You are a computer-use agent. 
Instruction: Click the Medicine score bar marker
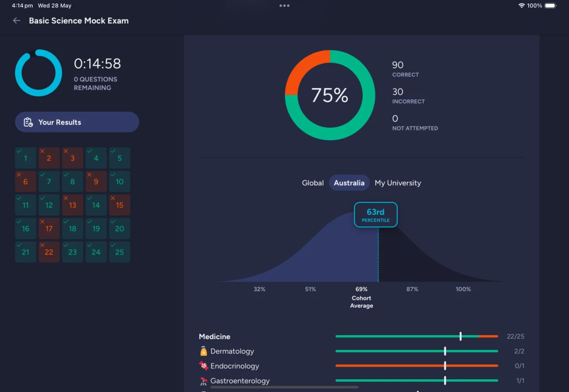[460, 336]
